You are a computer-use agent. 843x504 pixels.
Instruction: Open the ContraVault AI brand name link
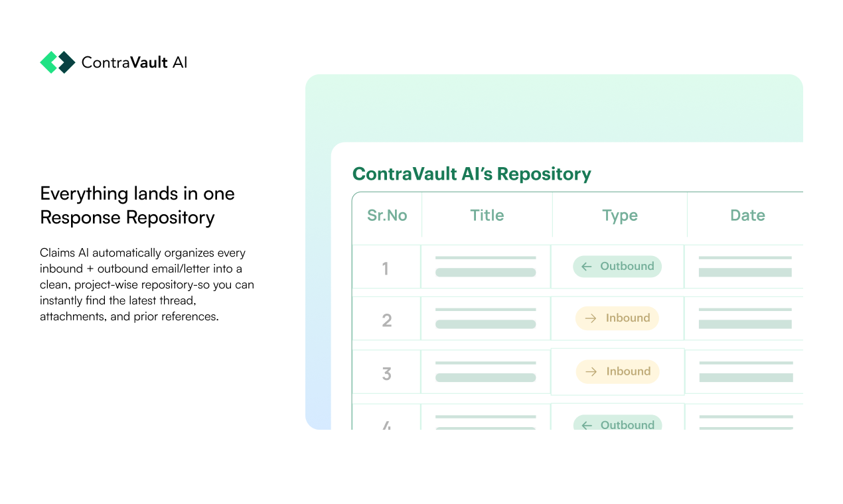(134, 62)
